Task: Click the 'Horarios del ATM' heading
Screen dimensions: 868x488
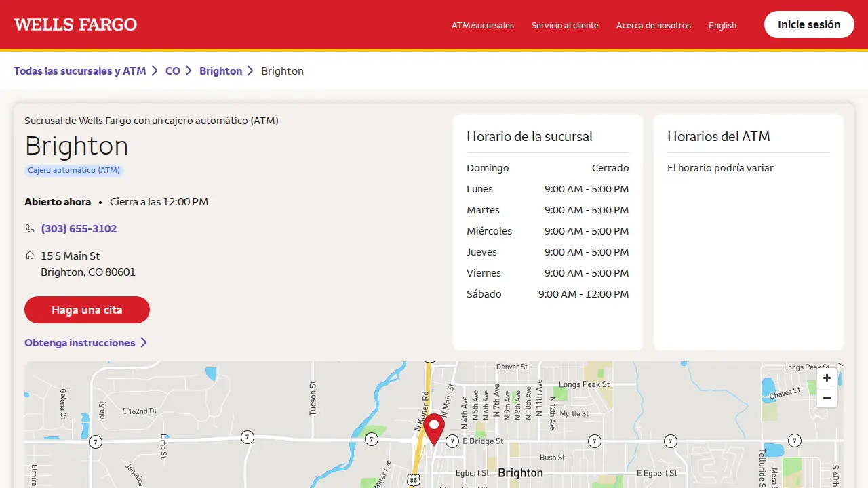Action: point(719,136)
